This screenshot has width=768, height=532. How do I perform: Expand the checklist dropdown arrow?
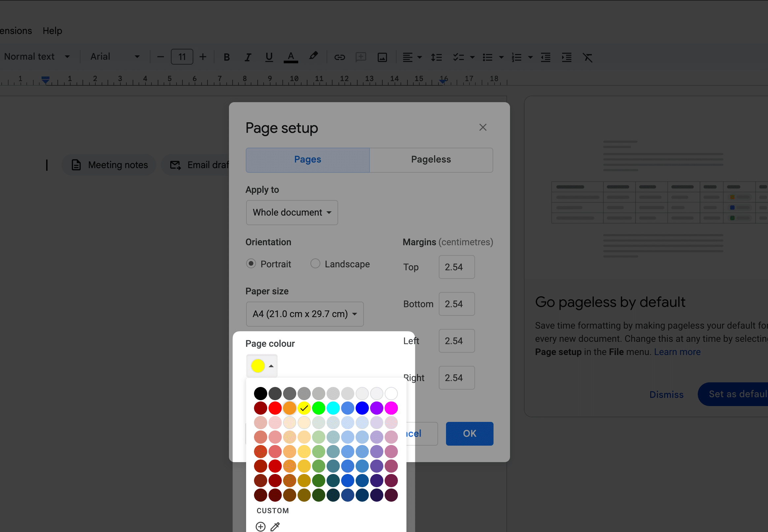point(472,57)
